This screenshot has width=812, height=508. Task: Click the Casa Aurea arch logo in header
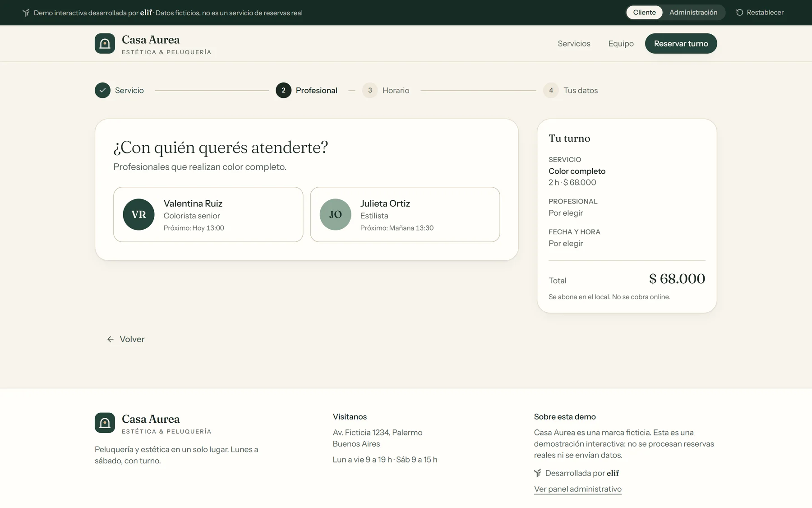click(x=105, y=44)
